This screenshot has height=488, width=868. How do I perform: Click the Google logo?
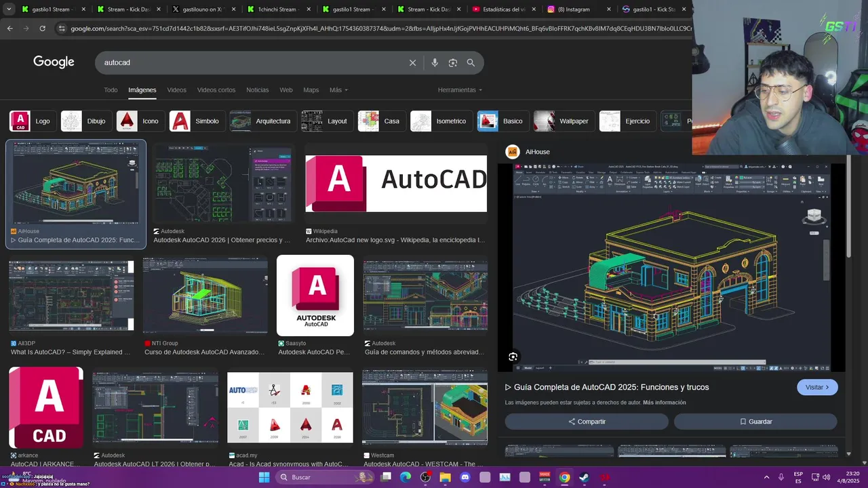(x=54, y=62)
